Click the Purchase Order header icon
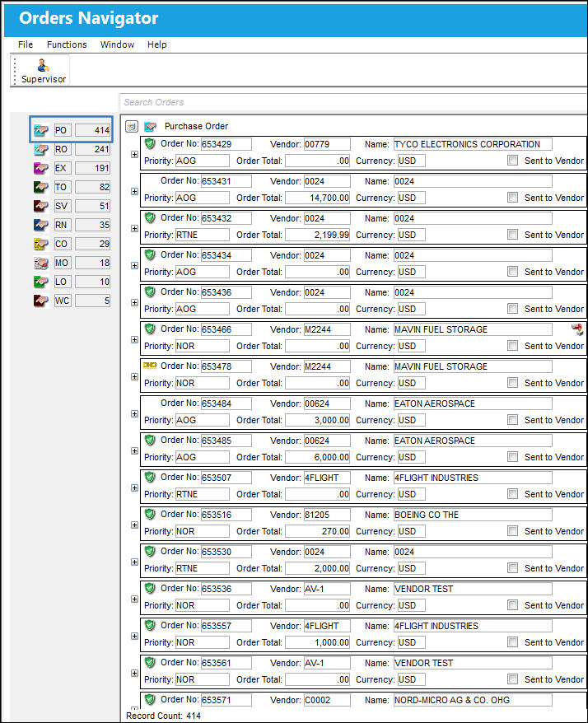Screen dimensions: 588x723 [151, 126]
